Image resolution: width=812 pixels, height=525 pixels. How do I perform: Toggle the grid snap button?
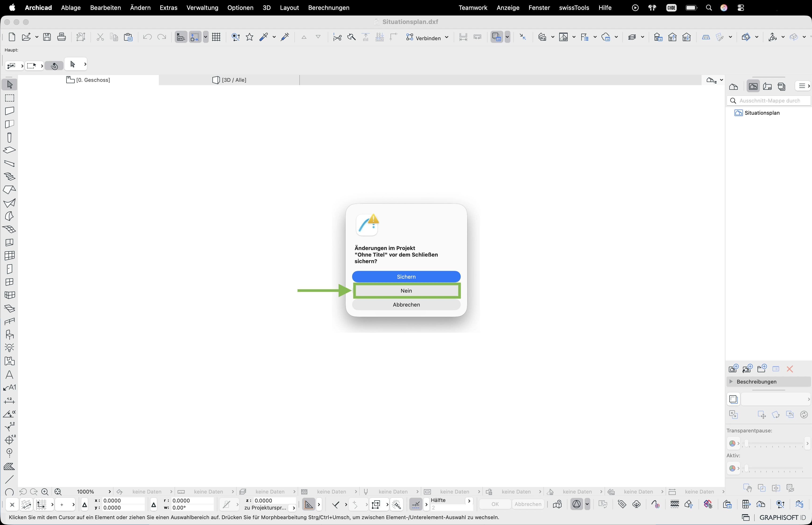[x=195, y=37]
